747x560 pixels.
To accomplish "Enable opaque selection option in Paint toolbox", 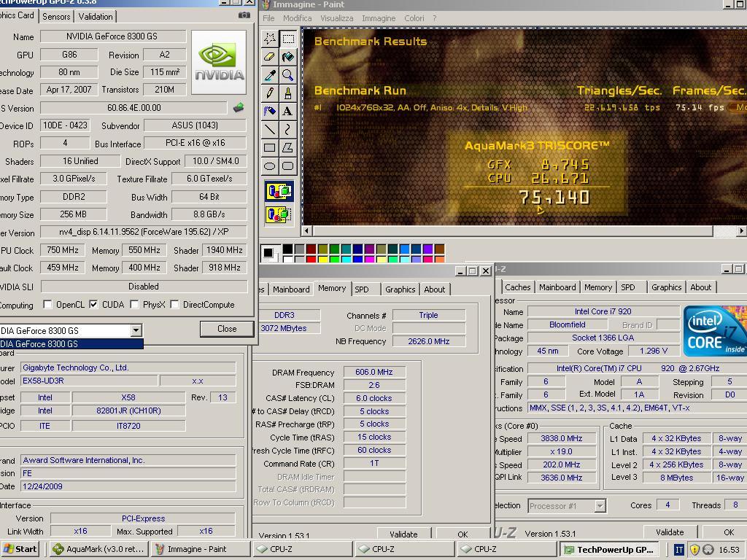I will 279,192.
